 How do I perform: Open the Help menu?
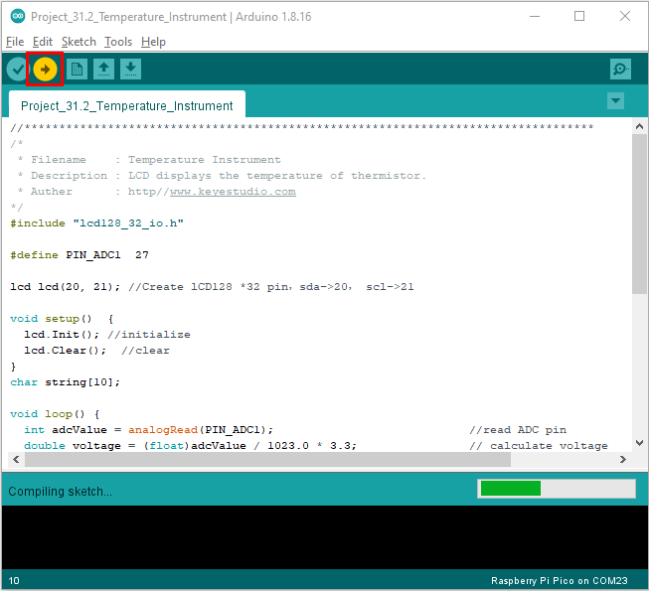point(153,42)
